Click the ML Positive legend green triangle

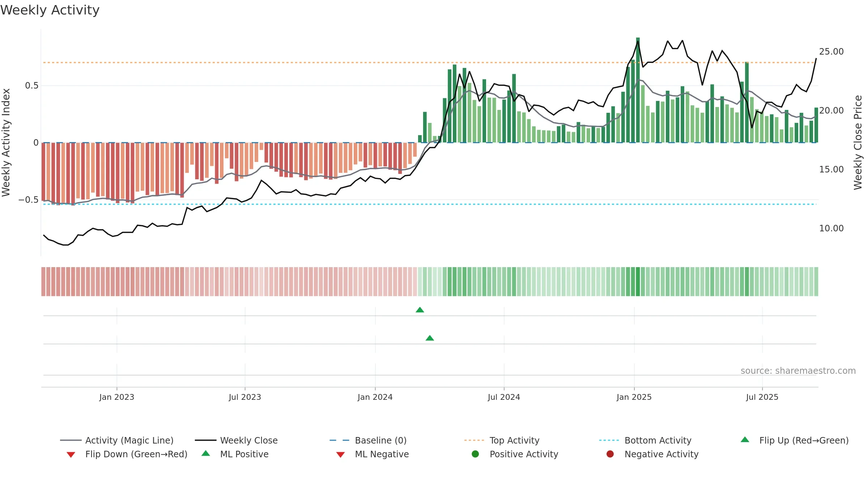pos(206,453)
